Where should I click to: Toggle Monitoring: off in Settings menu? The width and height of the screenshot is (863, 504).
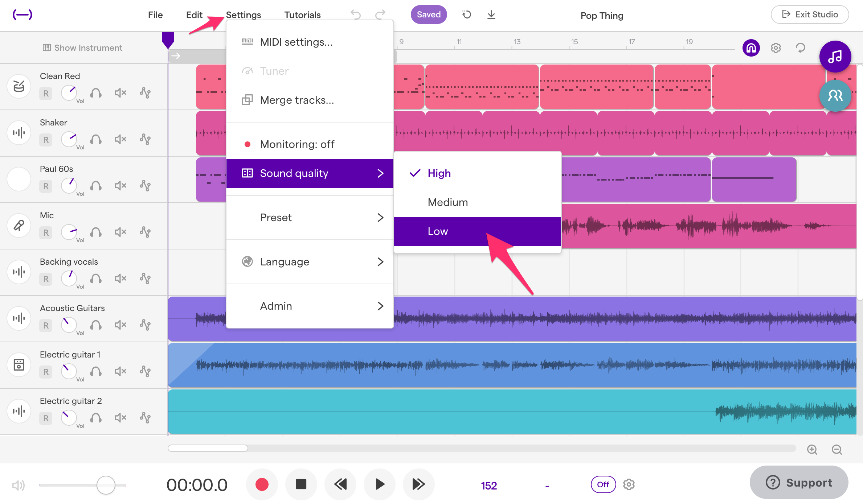pos(310,144)
